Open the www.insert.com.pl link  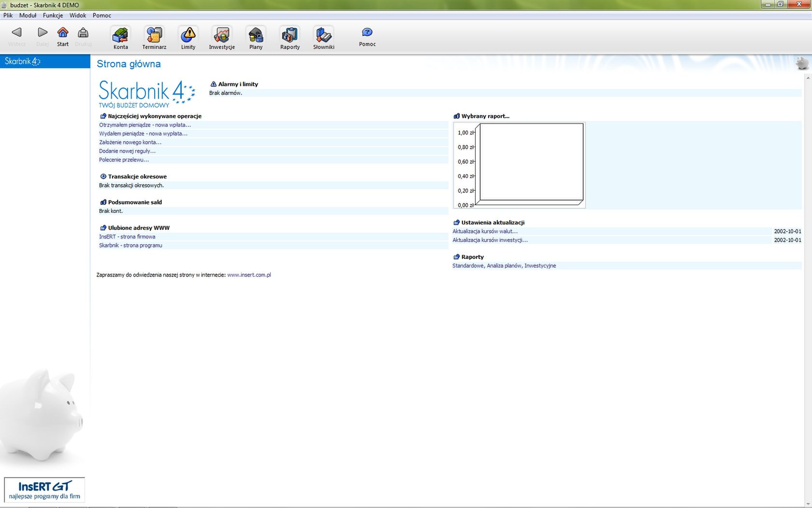tap(249, 275)
